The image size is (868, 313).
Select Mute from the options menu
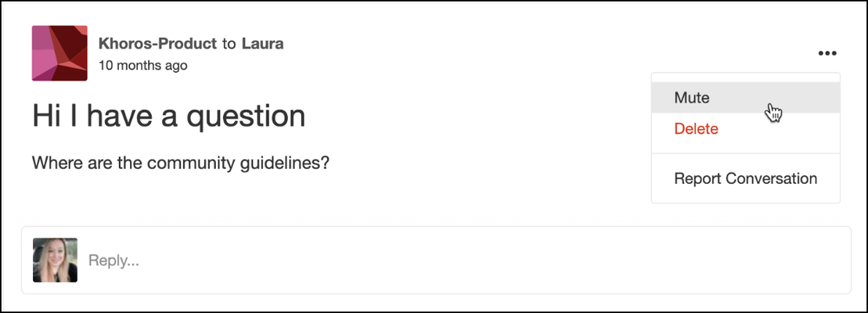click(x=746, y=98)
